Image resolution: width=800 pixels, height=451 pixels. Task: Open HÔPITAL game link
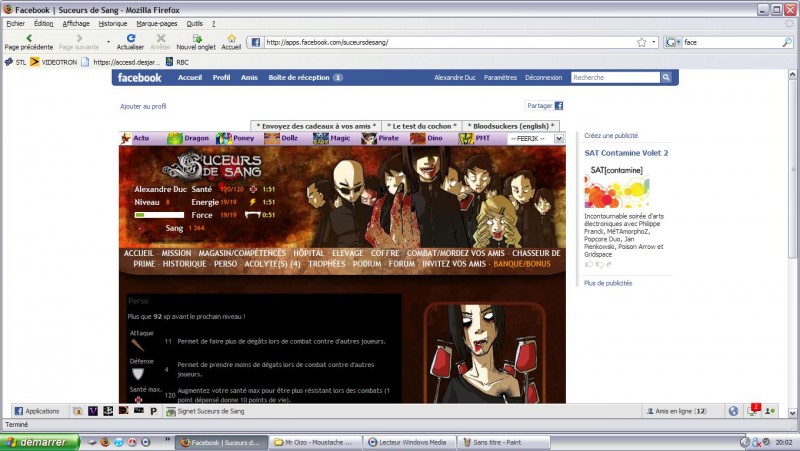[308, 253]
